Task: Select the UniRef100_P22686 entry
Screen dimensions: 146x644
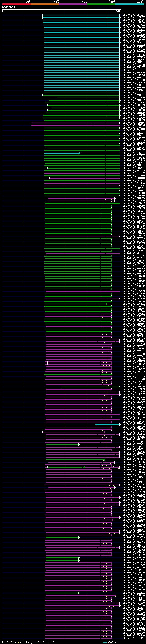Action: 133,605
